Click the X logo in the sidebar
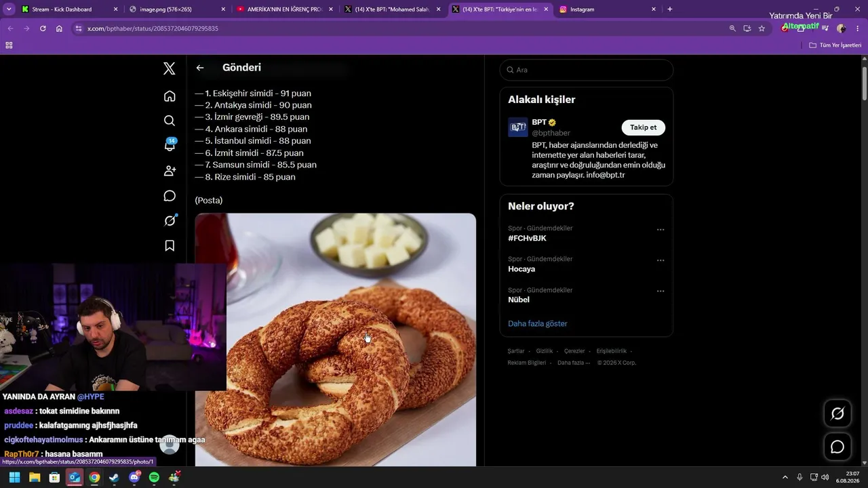This screenshot has height=488, width=868. 170,68
